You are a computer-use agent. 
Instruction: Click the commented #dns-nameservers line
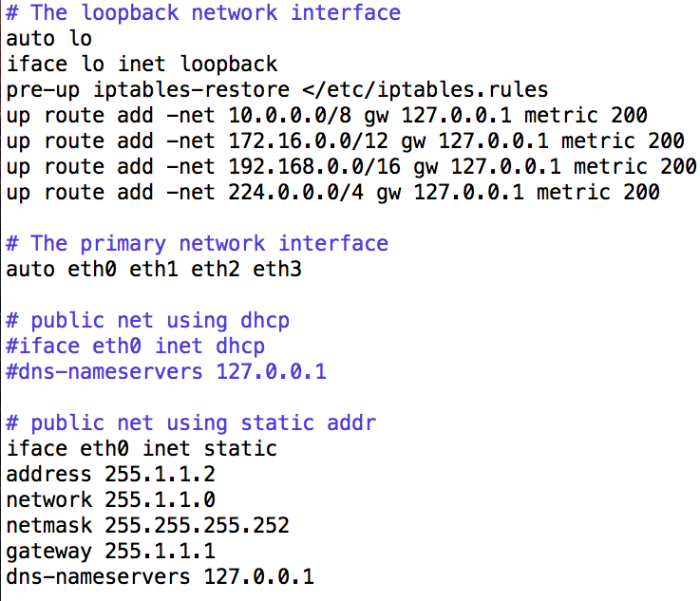pyautogui.click(x=166, y=372)
